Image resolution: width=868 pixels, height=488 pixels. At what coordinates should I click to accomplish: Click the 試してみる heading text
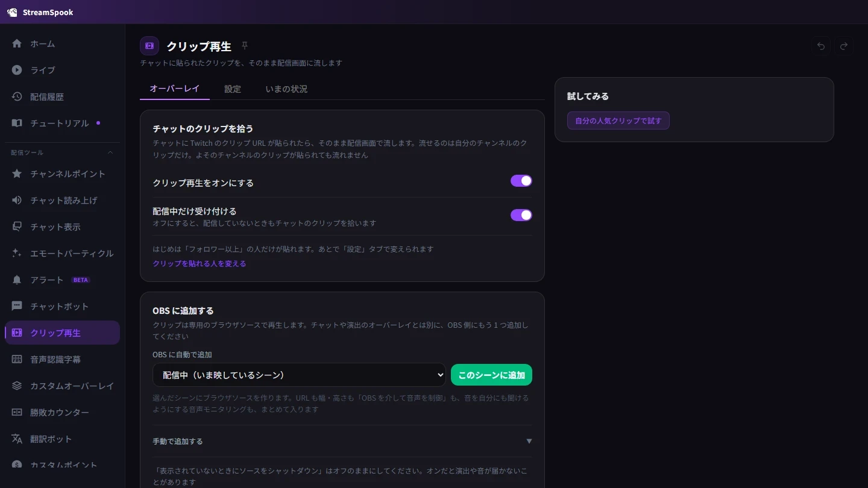[x=588, y=96]
